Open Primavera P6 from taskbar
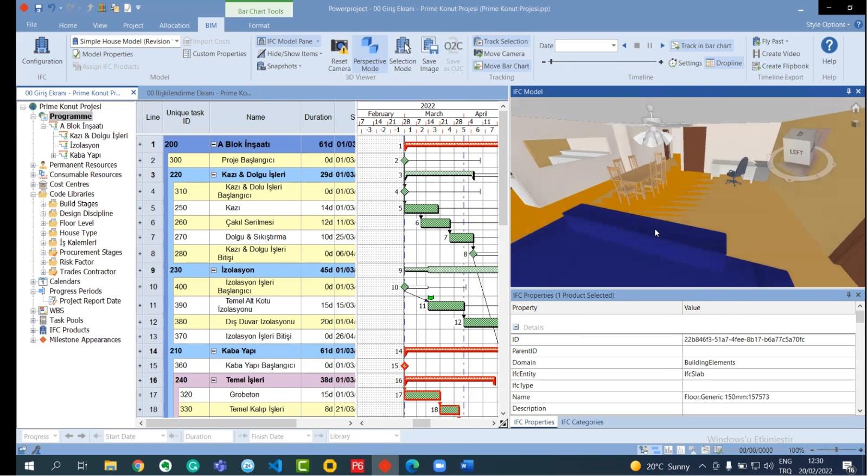868x476 pixels. coord(358,466)
